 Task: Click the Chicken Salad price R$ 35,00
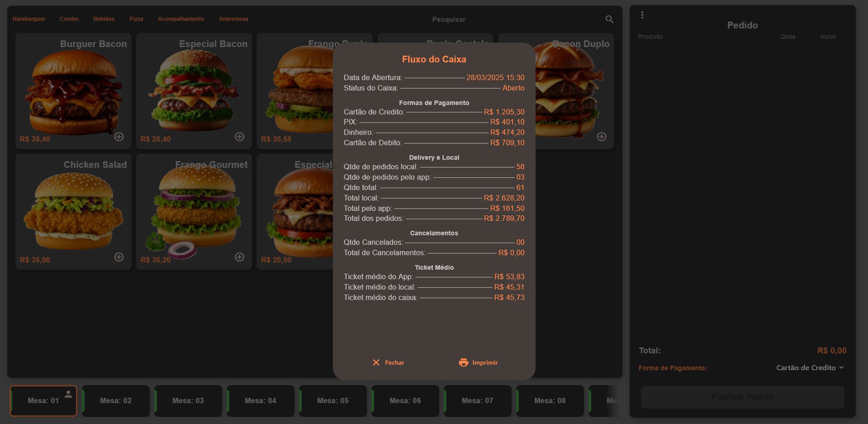(x=35, y=260)
